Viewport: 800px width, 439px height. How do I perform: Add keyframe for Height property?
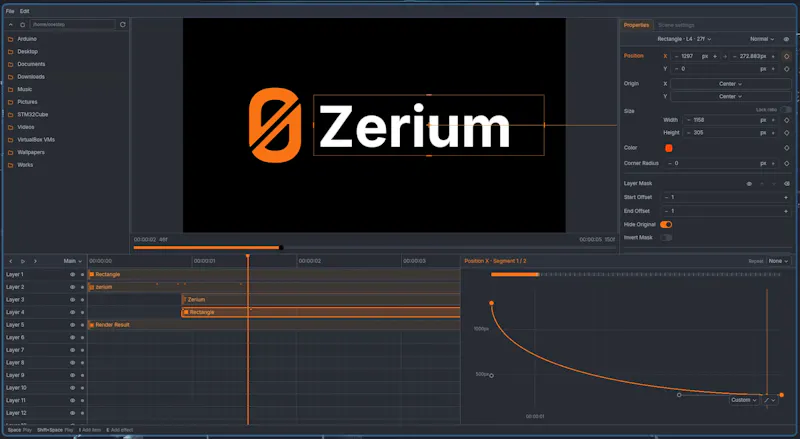(x=786, y=133)
